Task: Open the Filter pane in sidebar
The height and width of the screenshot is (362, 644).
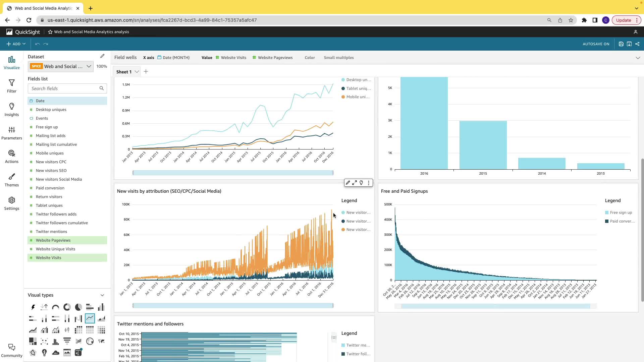Action: [x=12, y=86]
